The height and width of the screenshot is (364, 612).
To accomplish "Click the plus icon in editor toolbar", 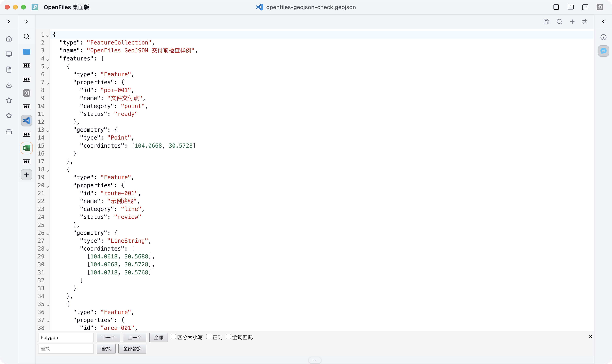I will click(572, 22).
